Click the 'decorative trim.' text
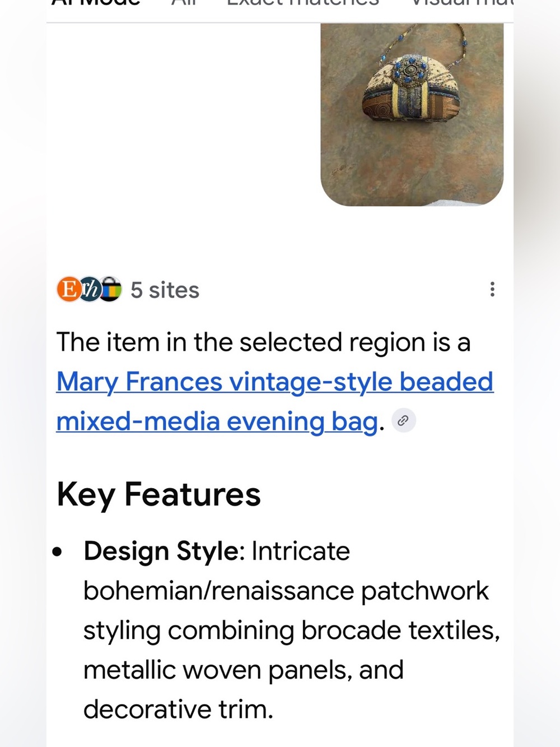Screen dimensions: 560x747 tap(179, 709)
